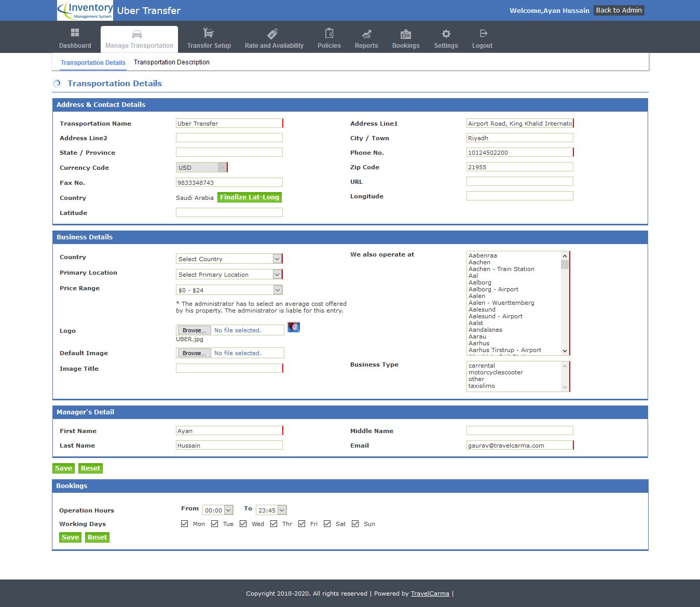This screenshot has width=700, height=607.
Task: Click Back to Admin button
Action: click(619, 10)
